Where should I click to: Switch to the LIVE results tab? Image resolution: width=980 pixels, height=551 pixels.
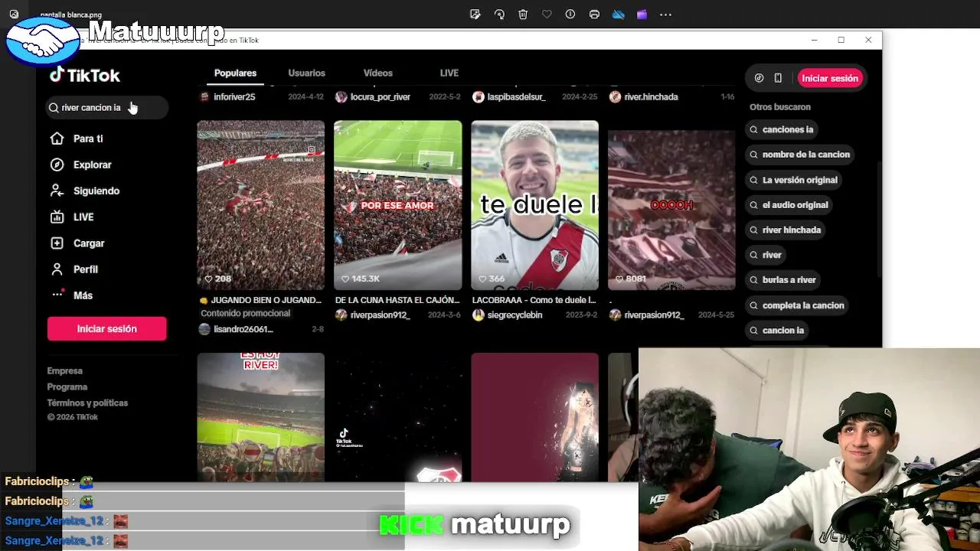(x=449, y=73)
